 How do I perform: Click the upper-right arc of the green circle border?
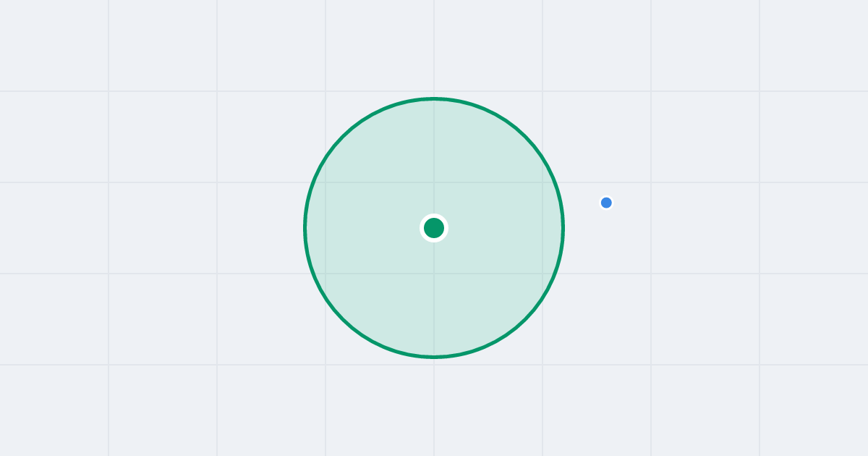525,137
